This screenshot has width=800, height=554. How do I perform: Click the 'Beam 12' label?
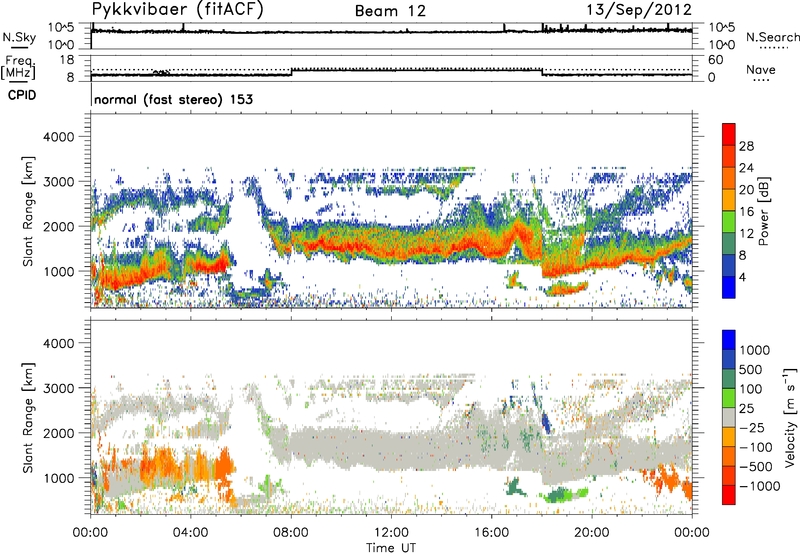click(390, 11)
